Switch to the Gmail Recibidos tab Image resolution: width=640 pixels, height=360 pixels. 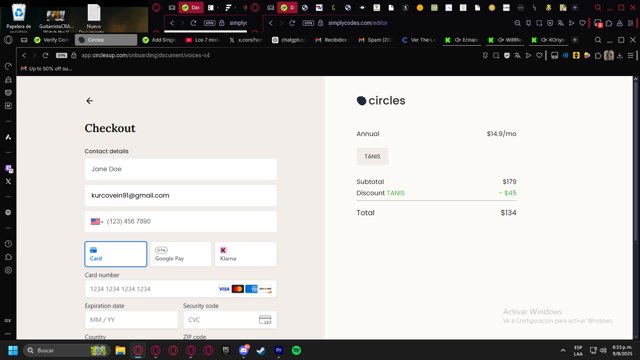(x=332, y=40)
